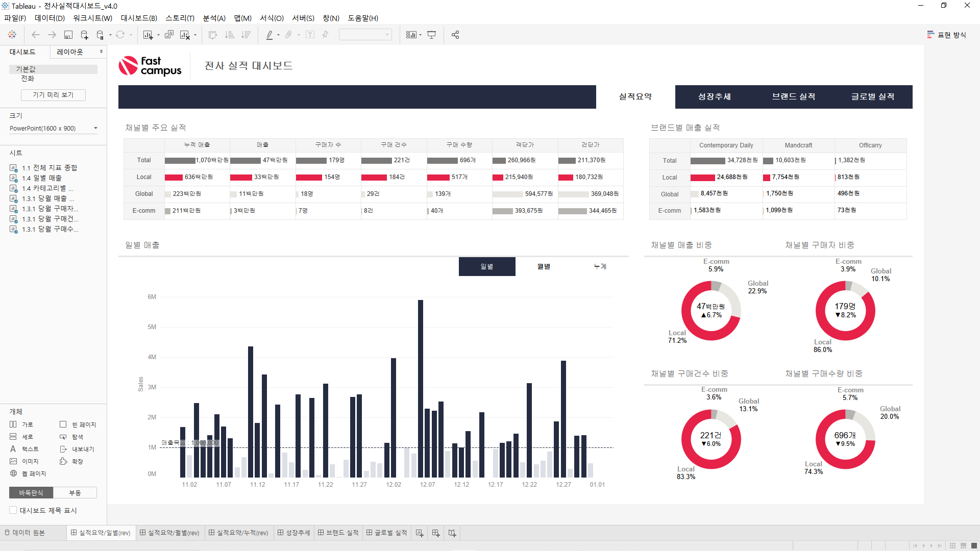Click the 성장추세 dashboard navigation button
This screenshot has width=980, height=551.
coord(715,96)
